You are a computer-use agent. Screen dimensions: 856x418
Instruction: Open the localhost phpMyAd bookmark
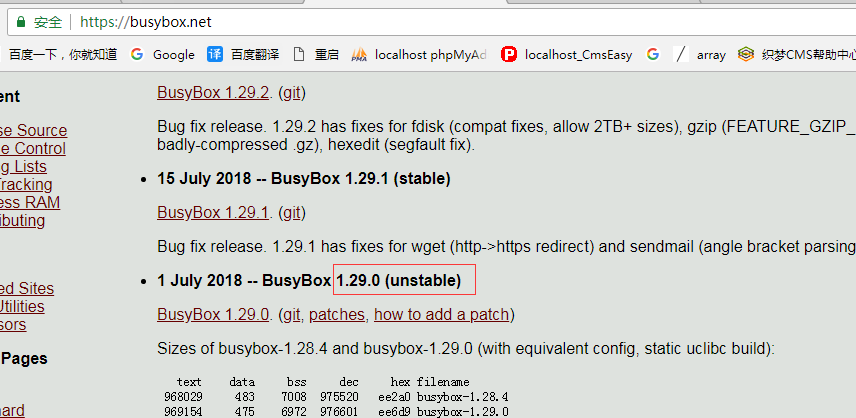click(430, 55)
